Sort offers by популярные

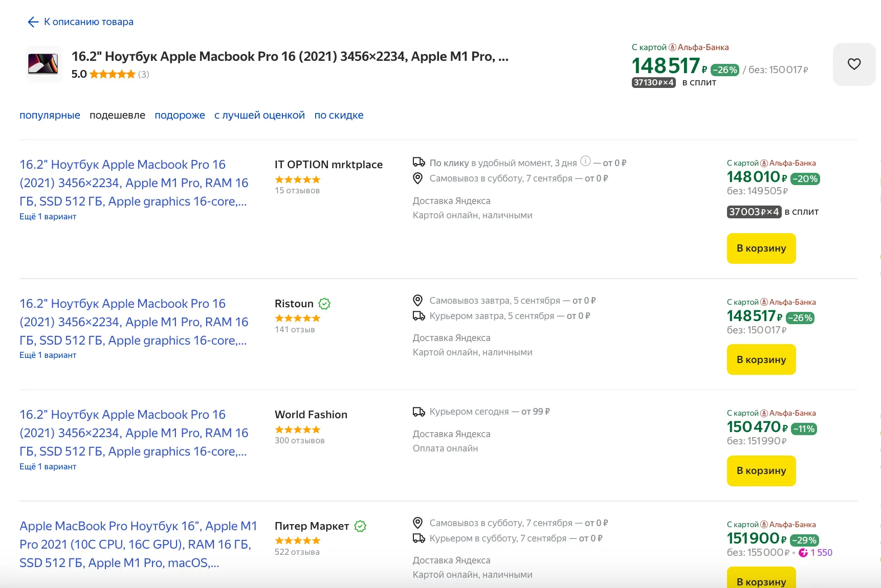click(50, 115)
